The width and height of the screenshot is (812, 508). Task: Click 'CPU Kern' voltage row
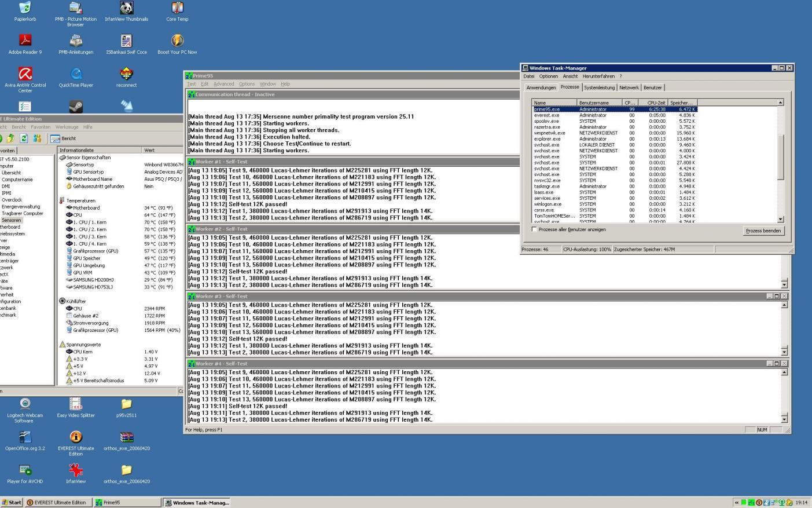111,352
